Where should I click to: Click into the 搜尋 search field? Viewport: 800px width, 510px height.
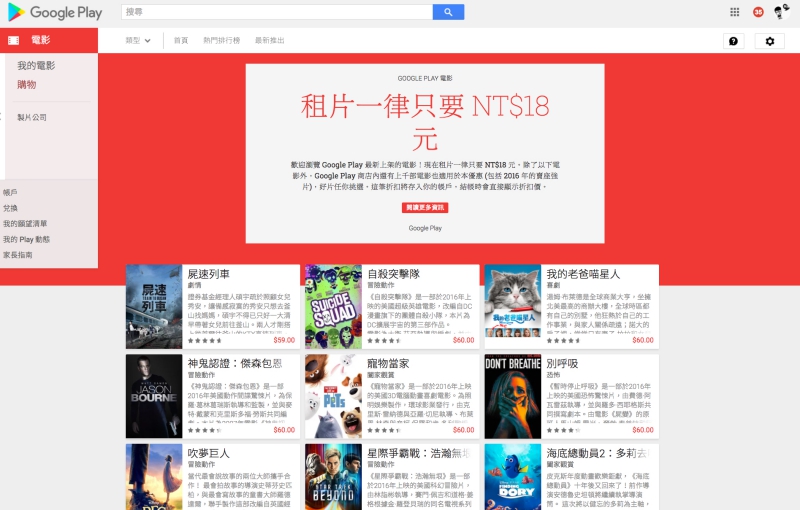tap(277, 12)
